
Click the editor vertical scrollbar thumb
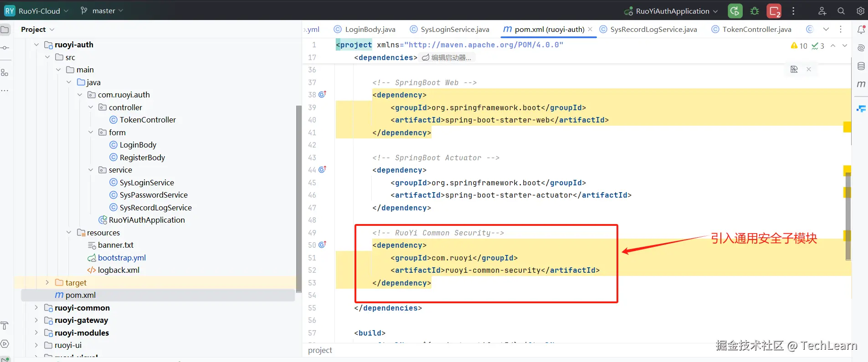tap(848, 216)
